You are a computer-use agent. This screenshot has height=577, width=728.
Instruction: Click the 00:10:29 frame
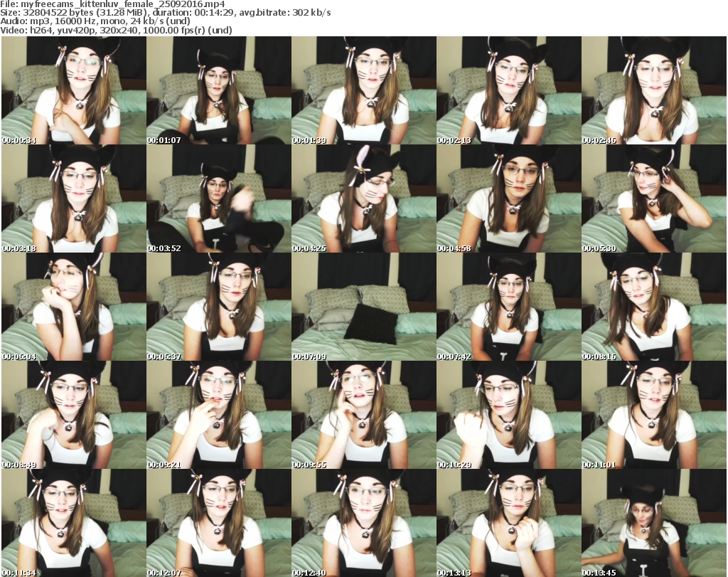(508, 415)
